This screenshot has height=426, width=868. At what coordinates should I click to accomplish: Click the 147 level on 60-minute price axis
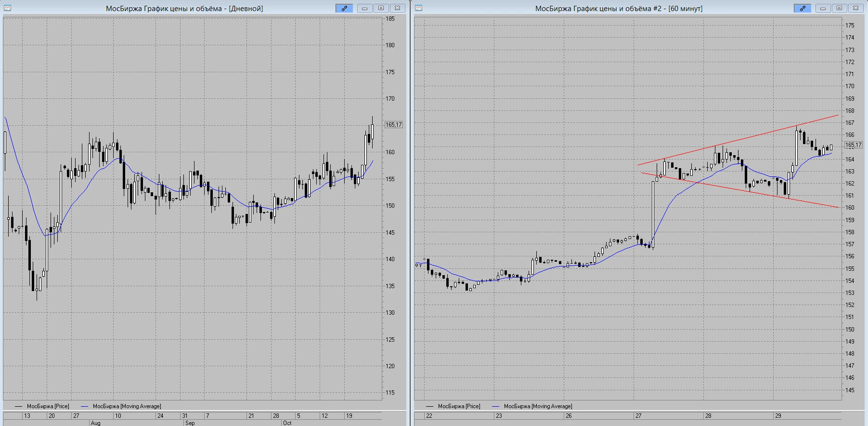point(850,366)
